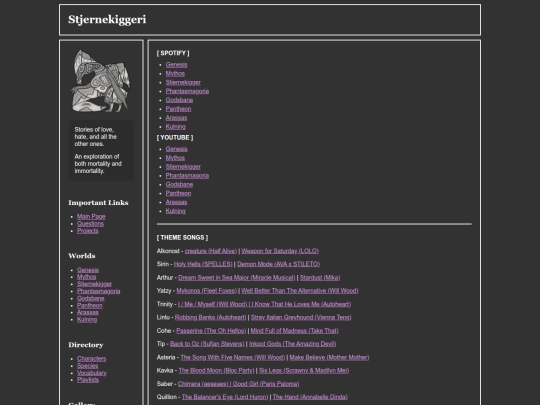The width and height of the screenshot is (540, 405).
Task: Open Phantasmagoria playlist under YouTube
Action: (187, 176)
